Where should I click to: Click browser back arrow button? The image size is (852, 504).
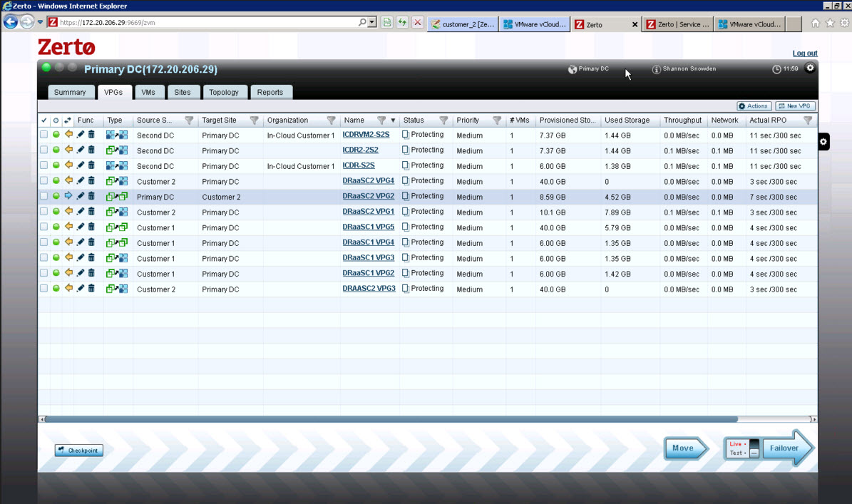[x=10, y=22]
